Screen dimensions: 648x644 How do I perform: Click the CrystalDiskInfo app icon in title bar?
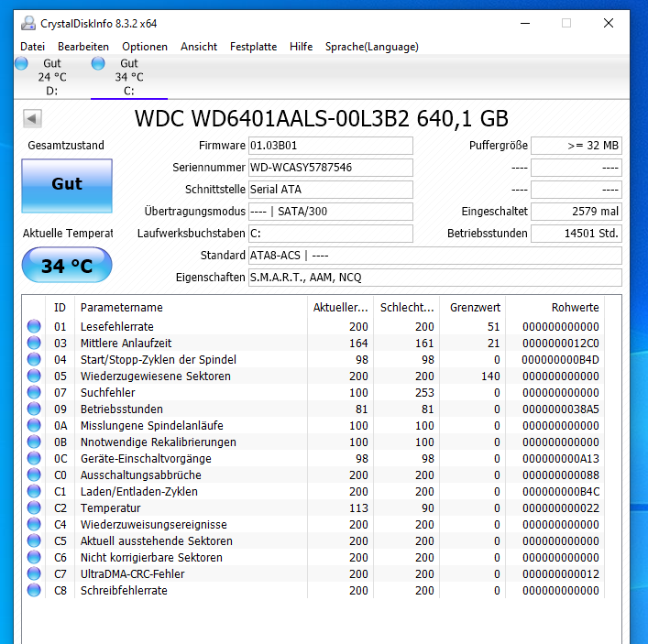pos(28,23)
